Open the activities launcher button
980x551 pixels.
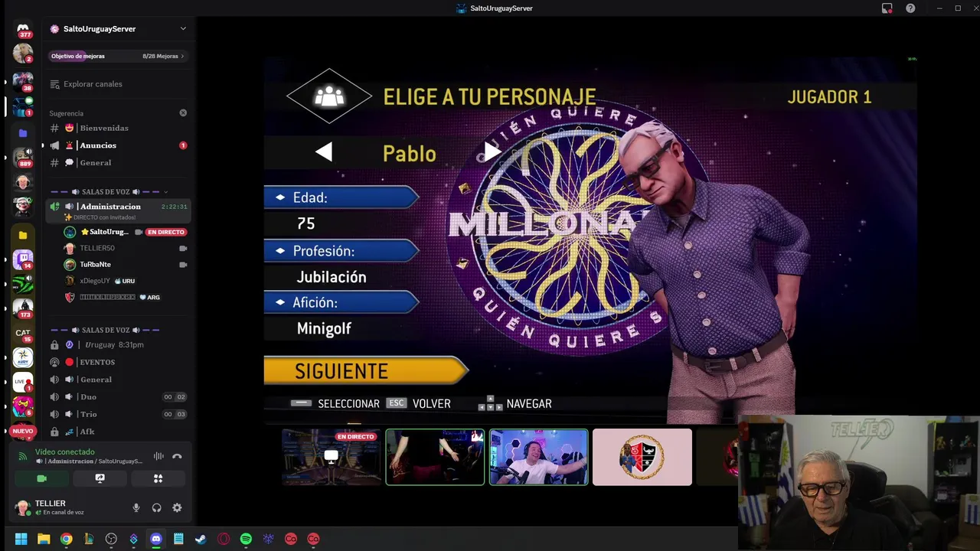[158, 478]
